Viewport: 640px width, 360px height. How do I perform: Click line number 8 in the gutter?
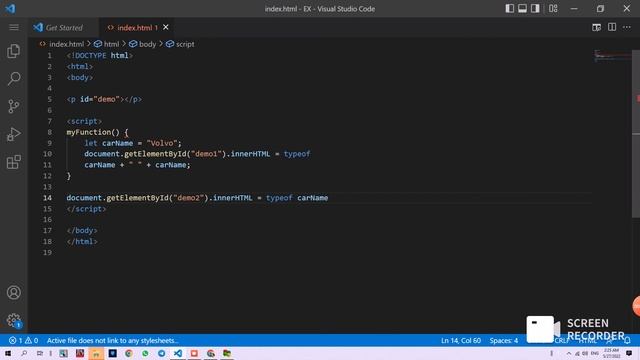click(x=49, y=132)
